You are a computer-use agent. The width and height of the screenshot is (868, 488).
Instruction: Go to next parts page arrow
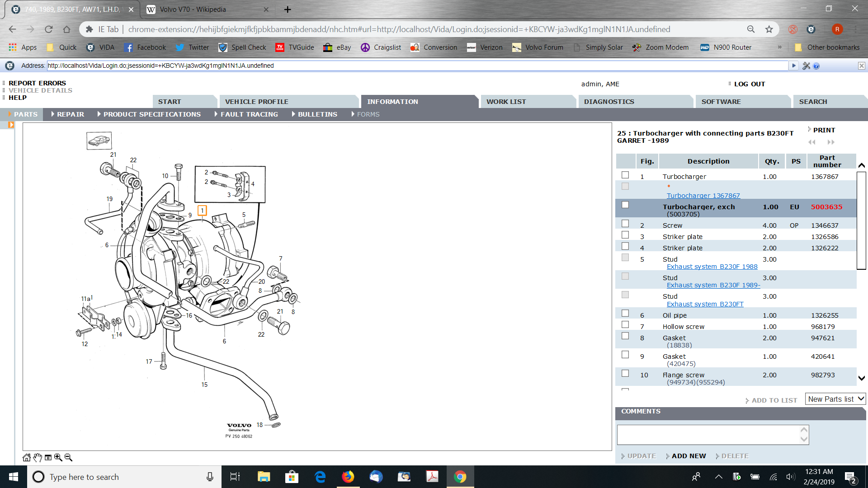click(x=831, y=142)
